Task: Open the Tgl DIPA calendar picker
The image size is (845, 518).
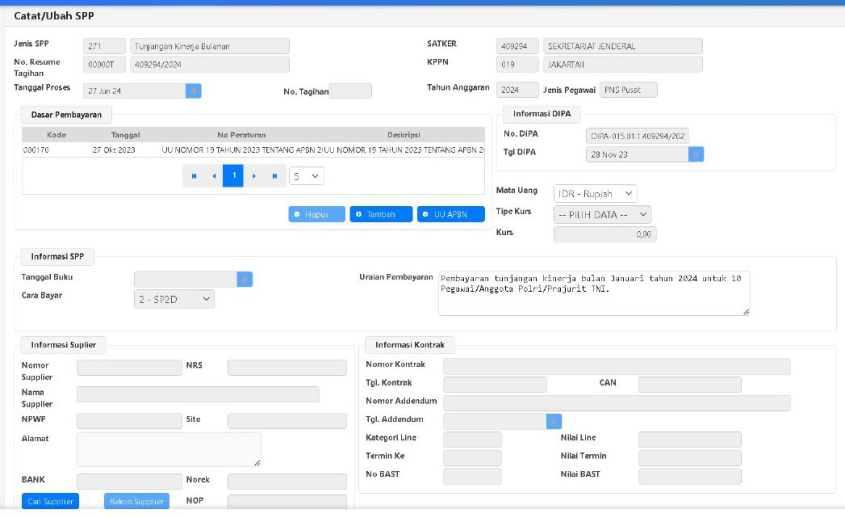Action: pyautogui.click(x=696, y=154)
